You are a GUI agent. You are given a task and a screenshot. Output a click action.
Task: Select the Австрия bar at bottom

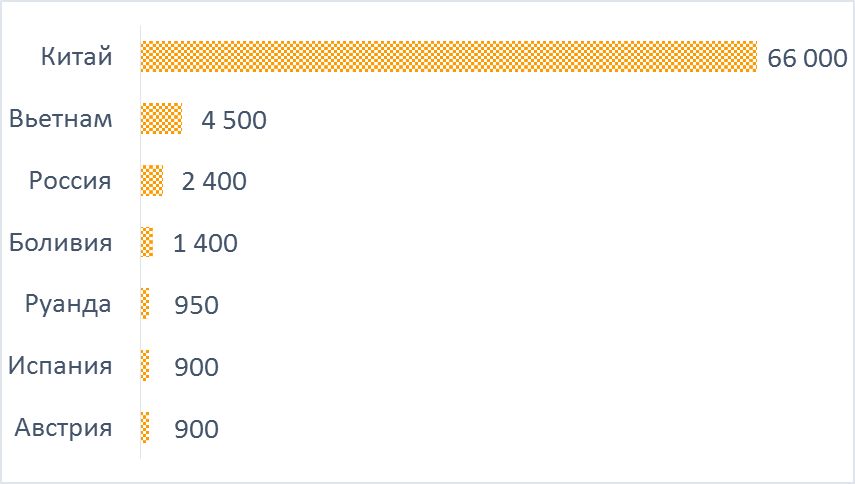point(145,427)
